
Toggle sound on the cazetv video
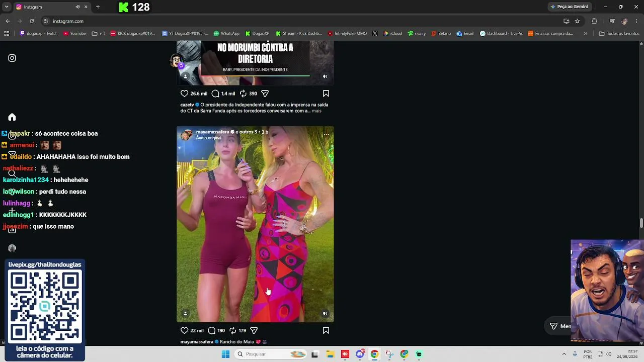[325, 76]
